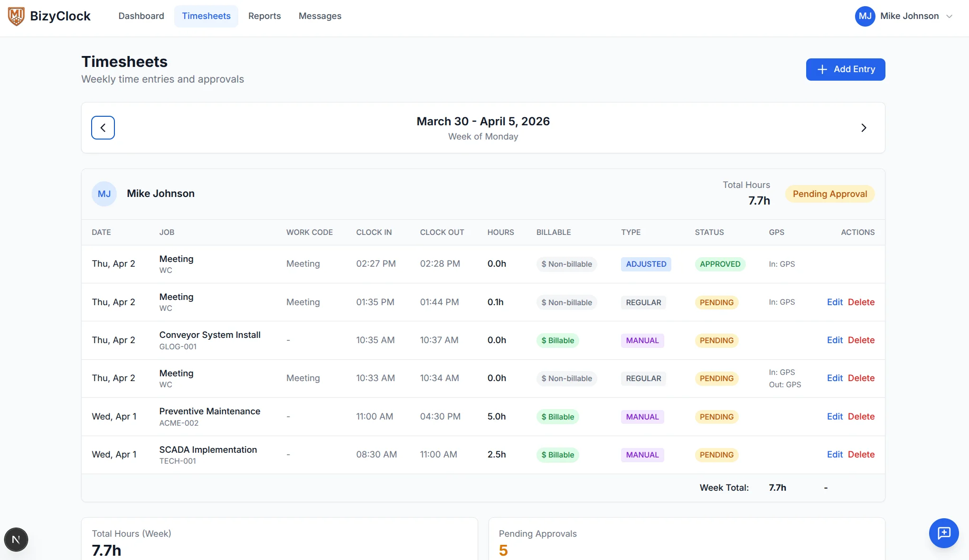This screenshot has width=969, height=560.
Task: Open the chat bubble icon button
Action: pyautogui.click(x=944, y=533)
